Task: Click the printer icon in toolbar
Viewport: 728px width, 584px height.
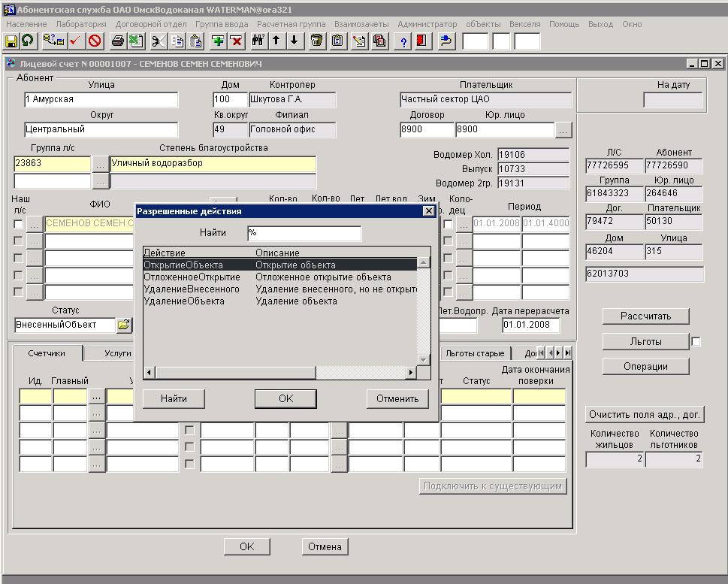Action: 118,41
